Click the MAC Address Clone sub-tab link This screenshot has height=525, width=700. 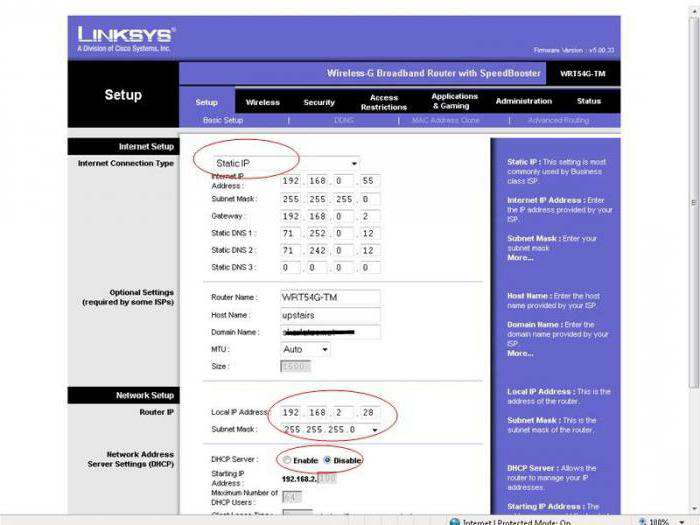pyautogui.click(x=446, y=120)
